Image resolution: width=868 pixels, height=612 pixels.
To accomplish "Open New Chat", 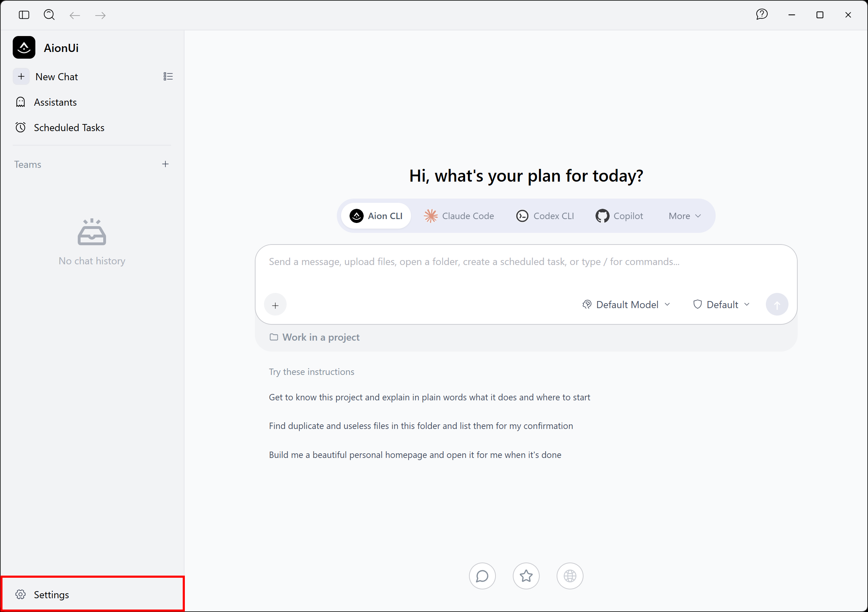I will coord(57,77).
